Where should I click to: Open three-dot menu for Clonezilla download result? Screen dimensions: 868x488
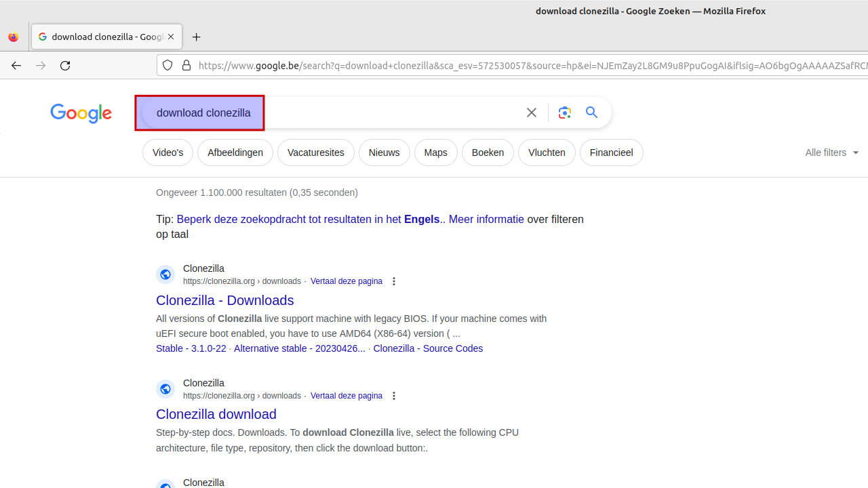click(x=394, y=396)
